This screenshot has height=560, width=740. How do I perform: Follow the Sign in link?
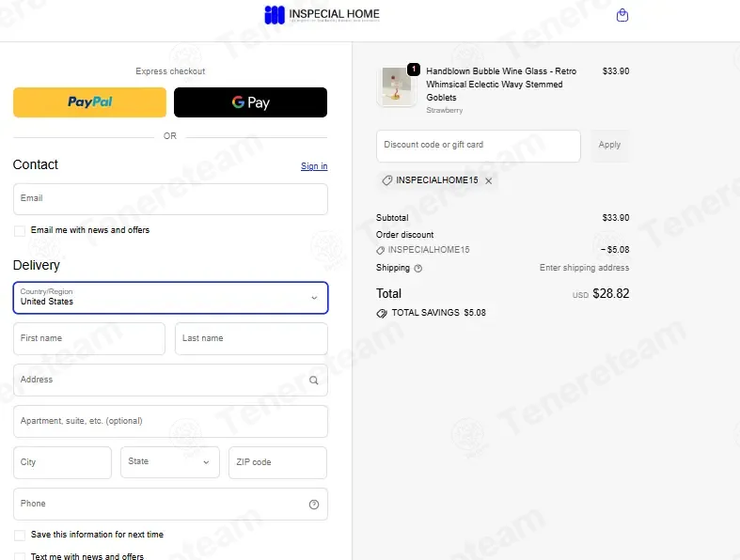point(314,166)
